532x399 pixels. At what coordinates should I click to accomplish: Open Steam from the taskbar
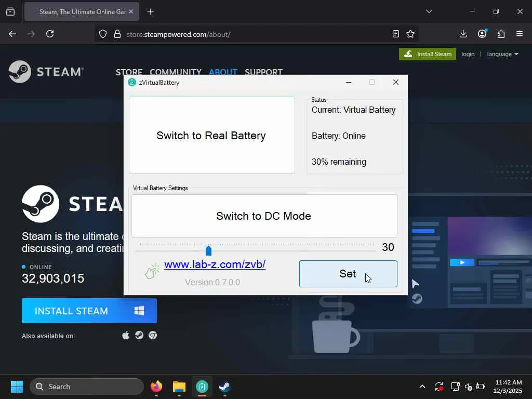click(224, 387)
